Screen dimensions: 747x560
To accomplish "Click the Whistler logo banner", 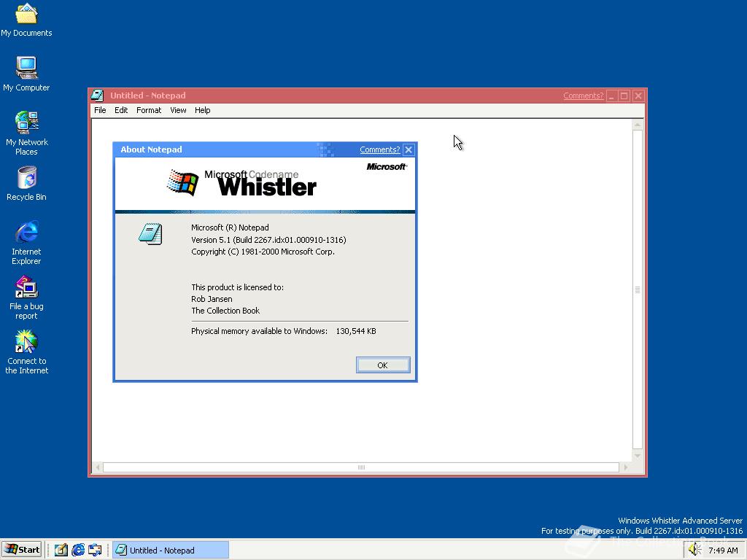I will (265, 184).
